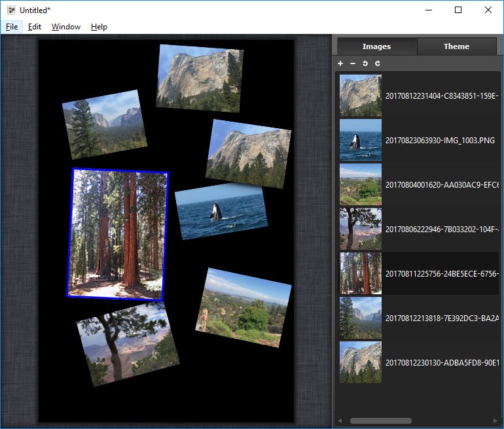Rotate image clockwise icon
The image size is (504, 429).
[x=378, y=63]
